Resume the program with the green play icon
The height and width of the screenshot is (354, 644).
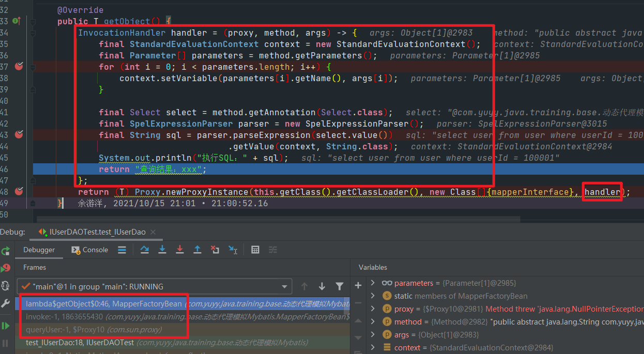click(x=6, y=326)
